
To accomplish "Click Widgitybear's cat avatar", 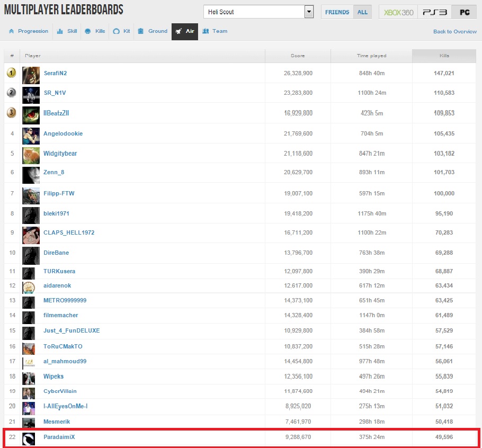I will (31, 155).
